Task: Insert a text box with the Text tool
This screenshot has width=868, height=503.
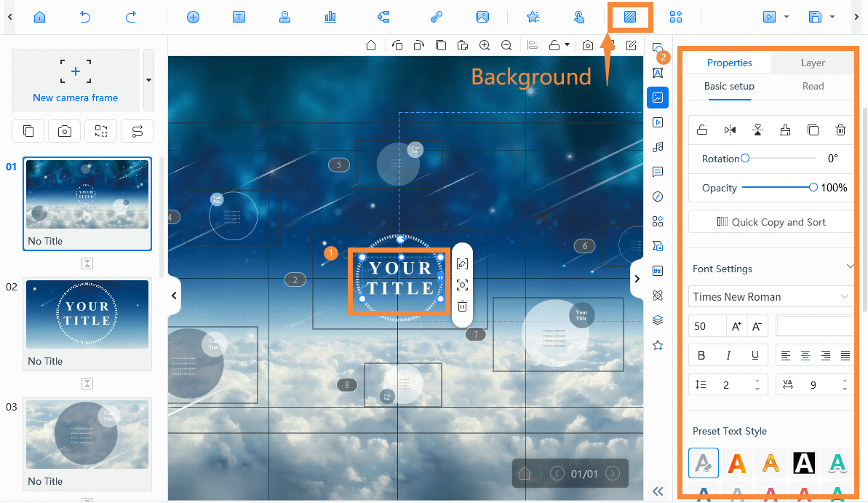Action: (239, 17)
